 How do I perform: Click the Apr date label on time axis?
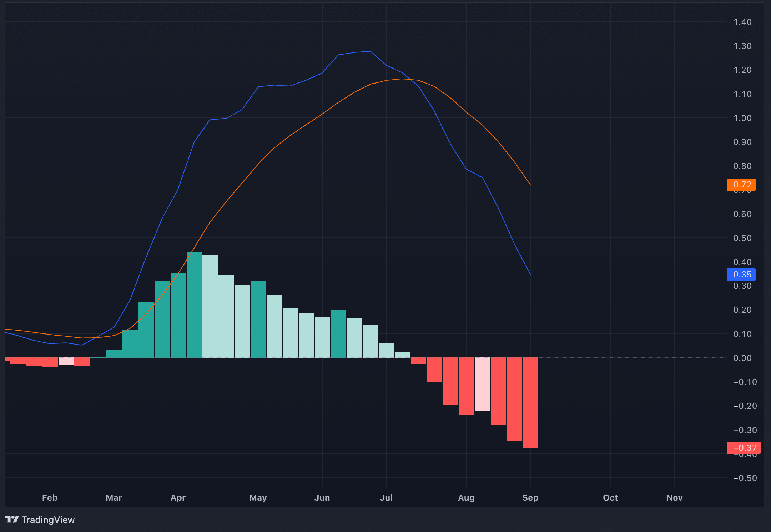(178, 498)
